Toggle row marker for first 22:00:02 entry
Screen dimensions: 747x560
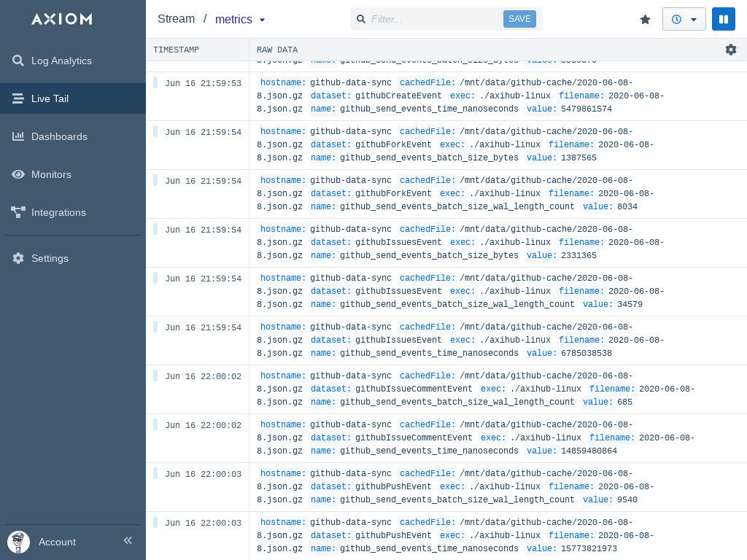(x=155, y=376)
